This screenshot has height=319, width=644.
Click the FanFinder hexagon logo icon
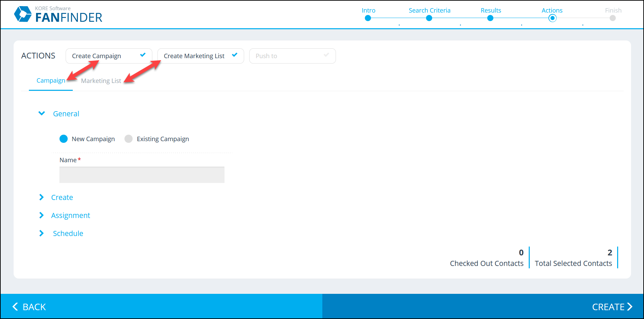(x=23, y=14)
